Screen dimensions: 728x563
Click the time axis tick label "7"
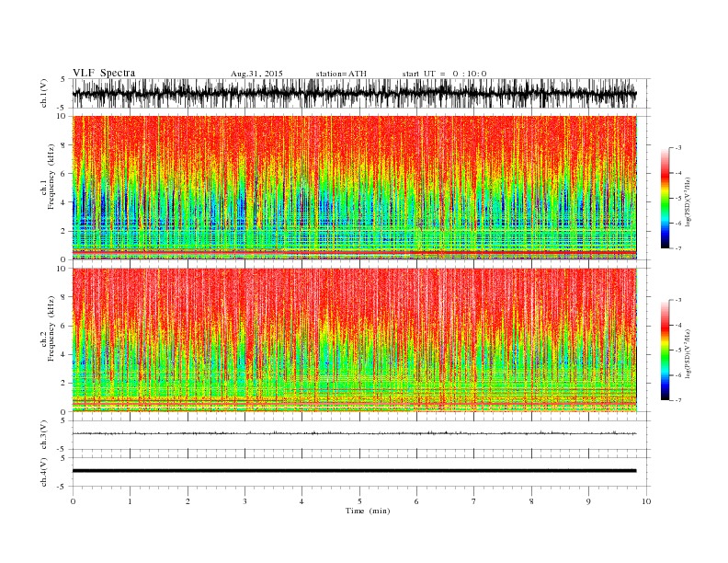pyautogui.click(x=474, y=501)
